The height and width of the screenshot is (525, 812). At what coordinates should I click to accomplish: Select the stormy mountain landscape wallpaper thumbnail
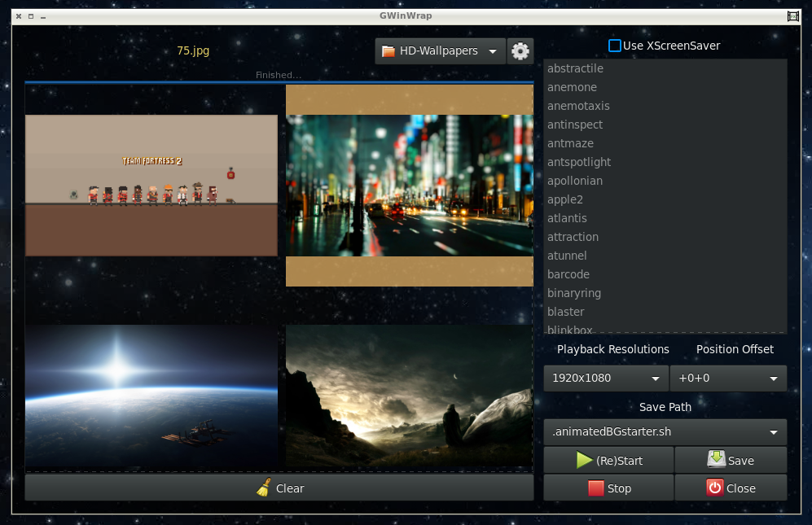pos(409,396)
